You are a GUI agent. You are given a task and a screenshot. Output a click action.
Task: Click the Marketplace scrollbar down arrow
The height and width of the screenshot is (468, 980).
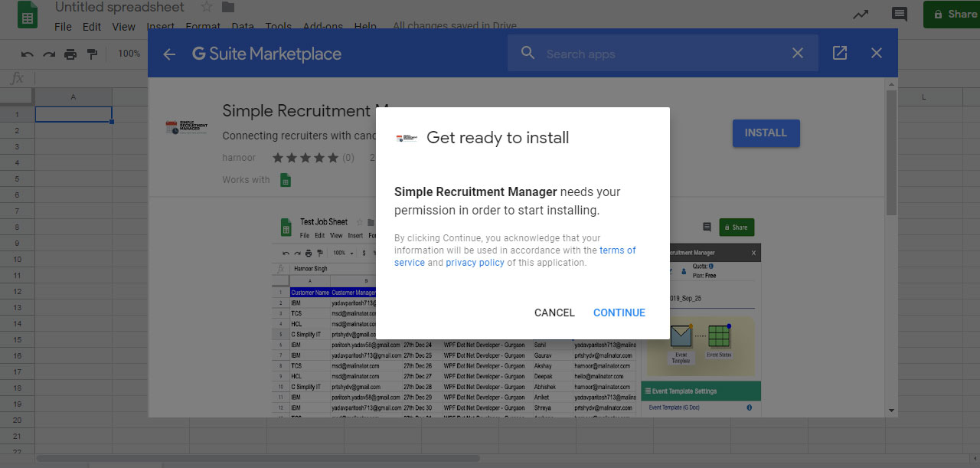[891, 411]
